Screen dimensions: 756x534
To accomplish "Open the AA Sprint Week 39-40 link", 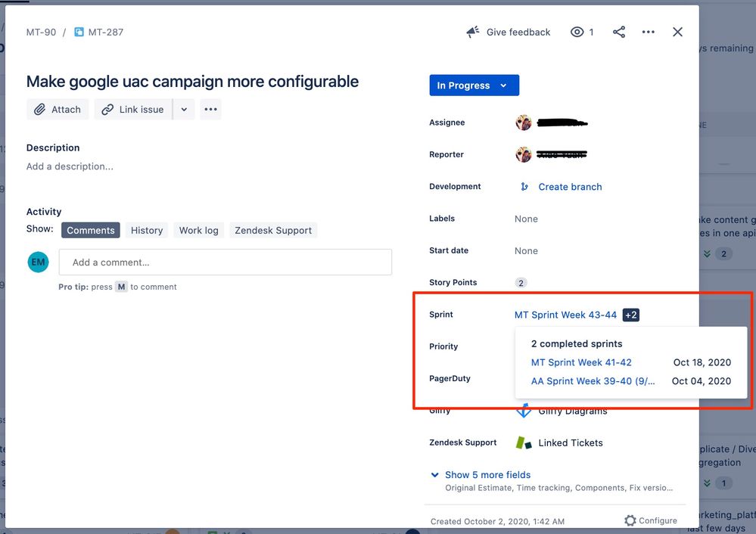I will point(593,380).
